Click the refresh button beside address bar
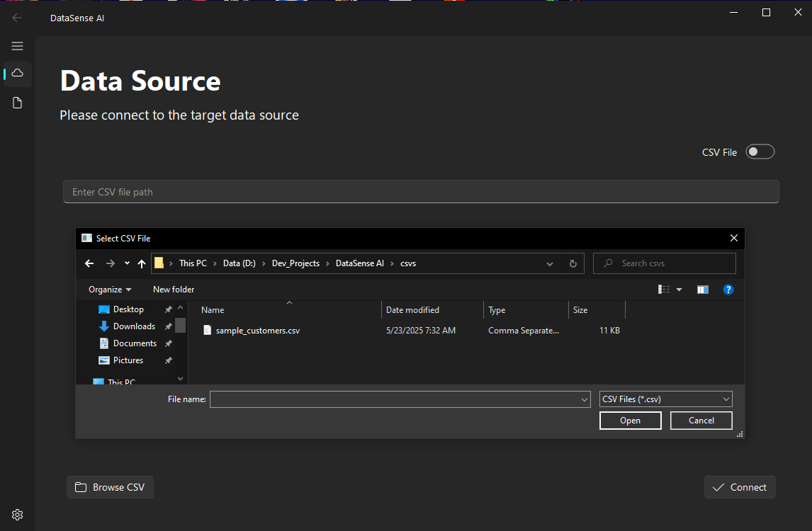The image size is (812, 531). pyautogui.click(x=573, y=263)
